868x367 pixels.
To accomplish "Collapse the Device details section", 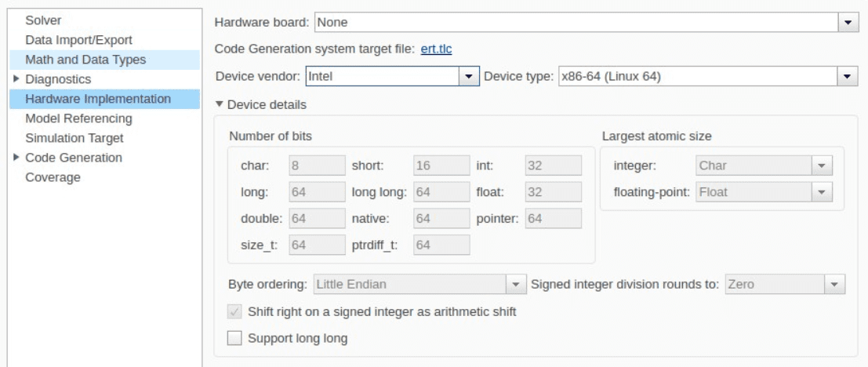I will coord(220,104).
